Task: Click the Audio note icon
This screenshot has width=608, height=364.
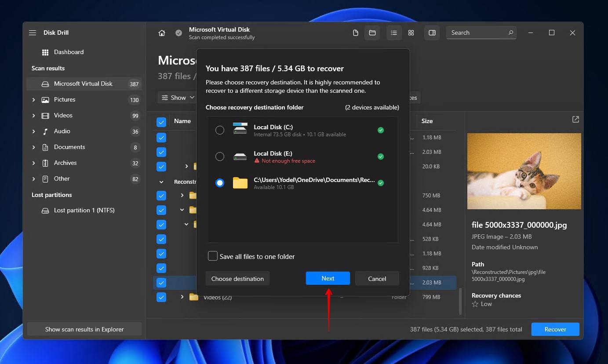Action: (45, 131)
